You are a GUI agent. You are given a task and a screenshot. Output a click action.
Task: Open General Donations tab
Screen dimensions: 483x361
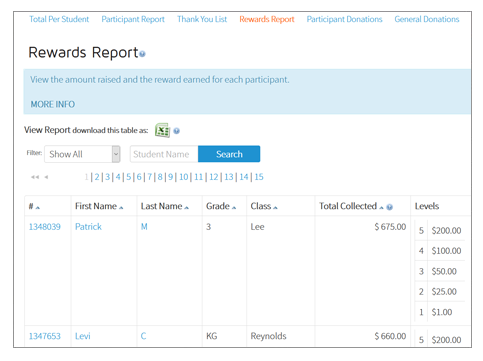point(427,19)
